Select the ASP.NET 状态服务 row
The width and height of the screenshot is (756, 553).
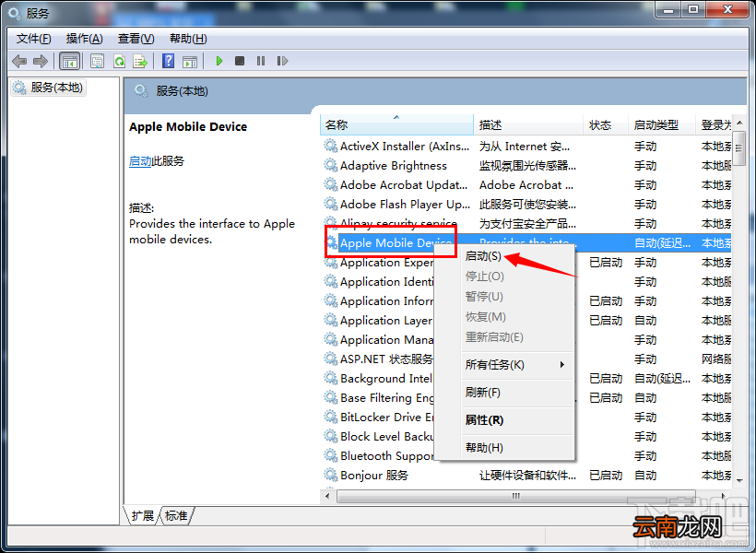click(527, 359)
